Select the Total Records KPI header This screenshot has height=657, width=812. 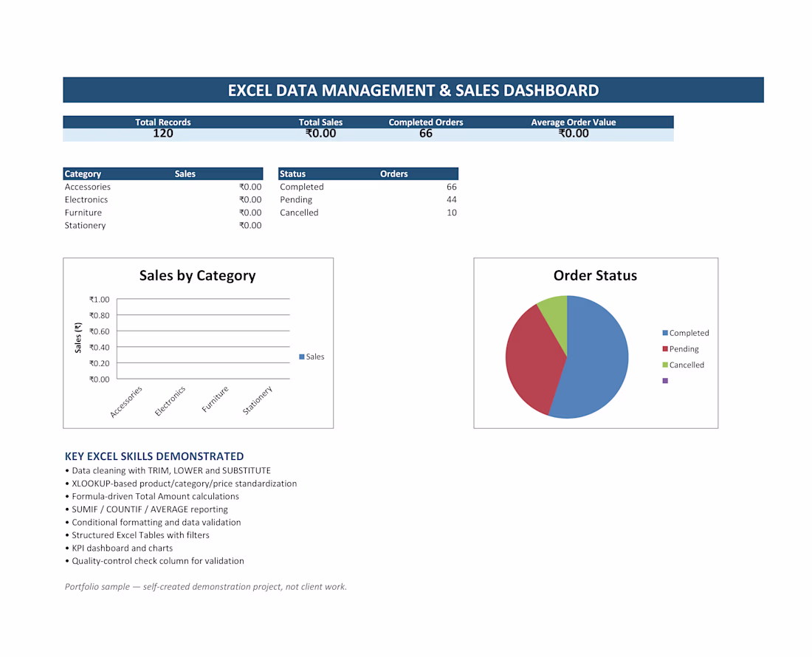tap(162, 123)
